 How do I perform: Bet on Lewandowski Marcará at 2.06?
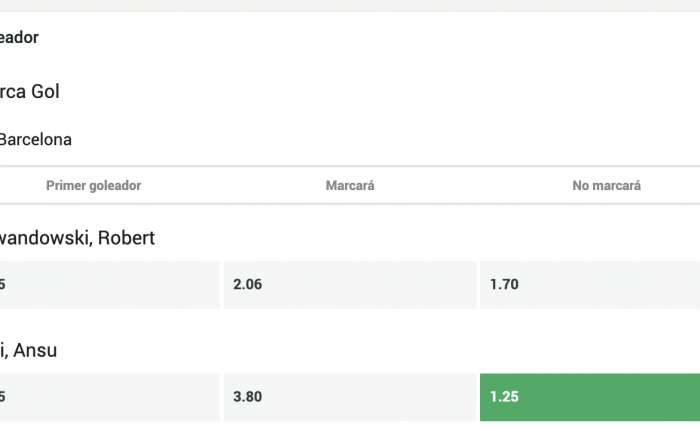pos(350,285)
